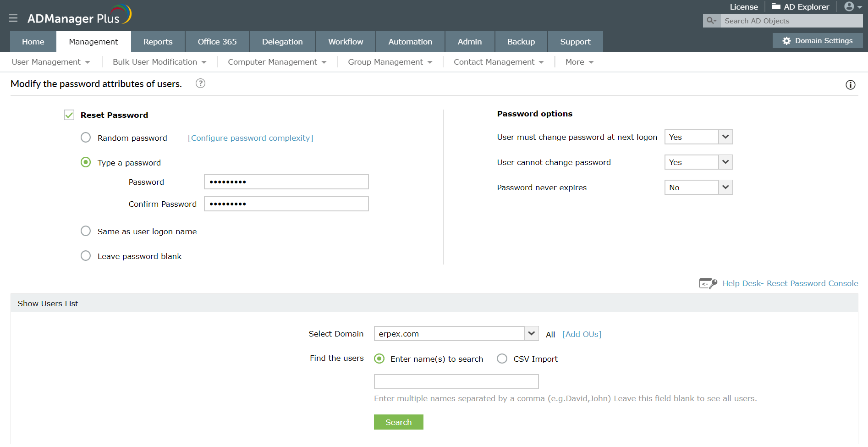
Task: Select Leave password blank option
Action: pyautogui.click(x=86, y=256)
